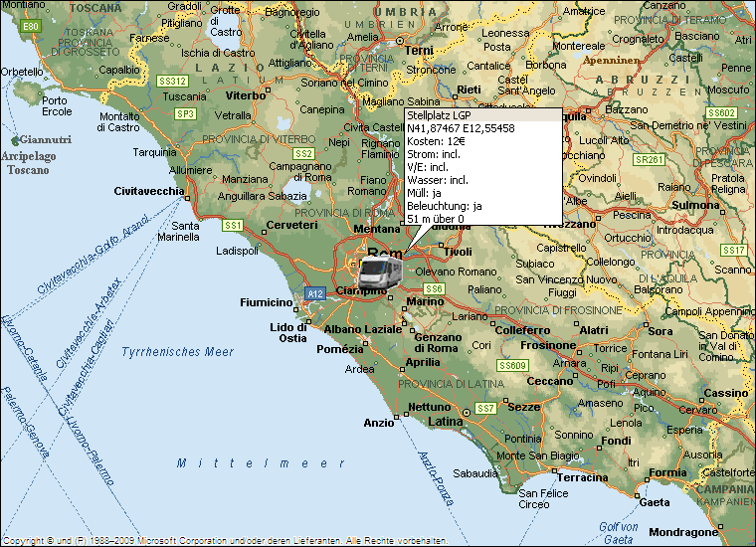
Task: Click the green E80 road shield
Action: pos(31,25)
